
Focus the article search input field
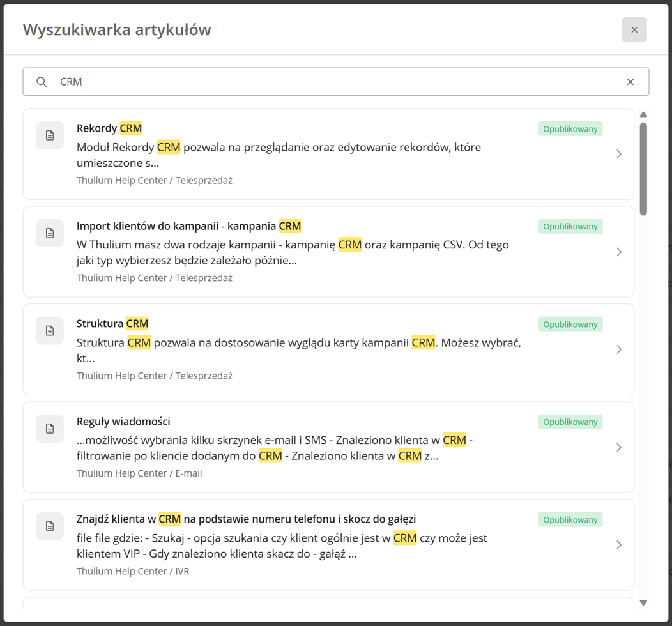click(336, 81)
